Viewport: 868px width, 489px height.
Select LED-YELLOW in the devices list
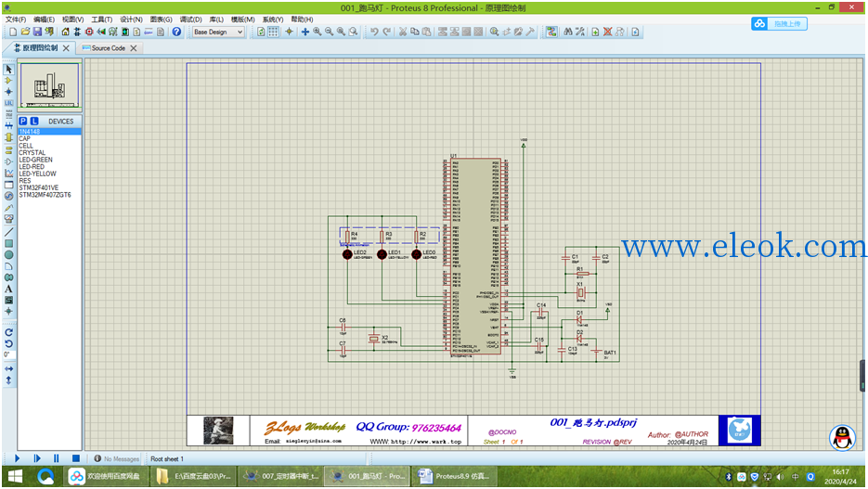[49, 174]
